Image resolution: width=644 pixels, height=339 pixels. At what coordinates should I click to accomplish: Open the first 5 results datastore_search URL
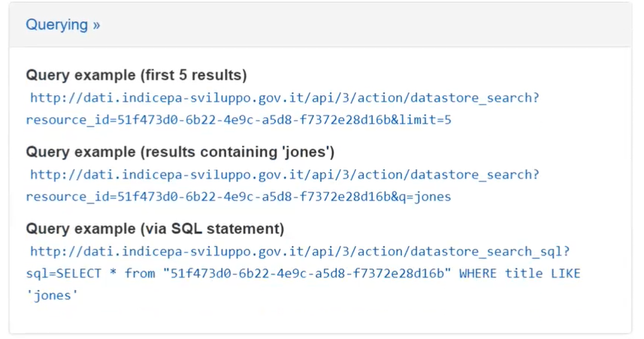(284, 98)
